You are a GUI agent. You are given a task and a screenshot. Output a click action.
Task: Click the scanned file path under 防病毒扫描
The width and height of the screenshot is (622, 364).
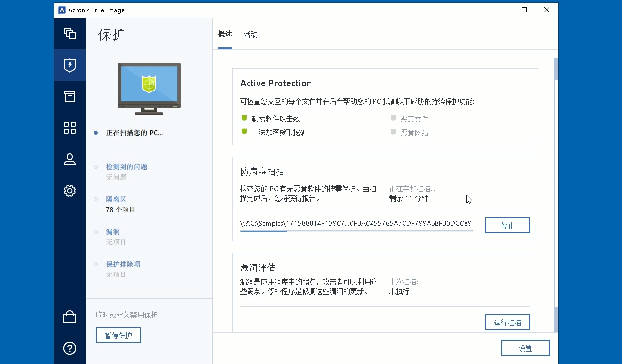tap(356, 223)
